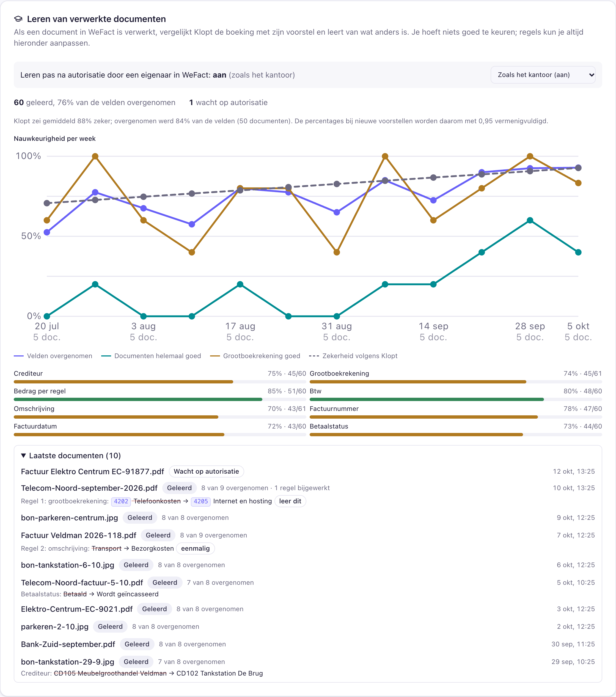Click the '4202' ledger code chip
Viewport: 616px width, 697px height.
(121, 501)
